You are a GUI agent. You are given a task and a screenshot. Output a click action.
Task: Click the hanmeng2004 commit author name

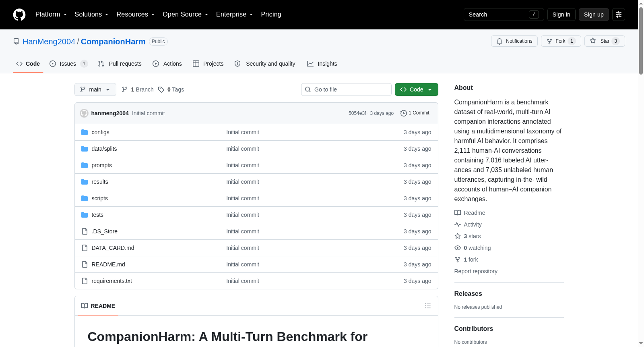click(110, 113)
